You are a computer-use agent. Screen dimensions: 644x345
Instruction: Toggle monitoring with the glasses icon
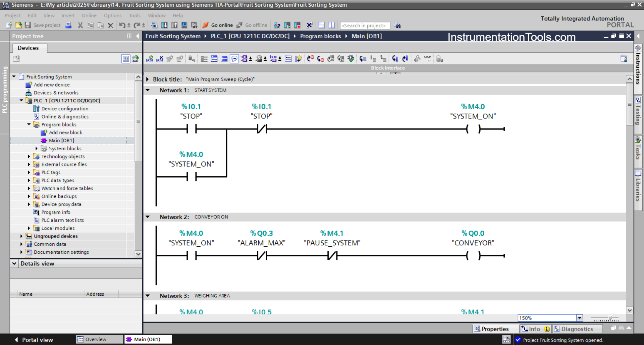click(428, 59)
